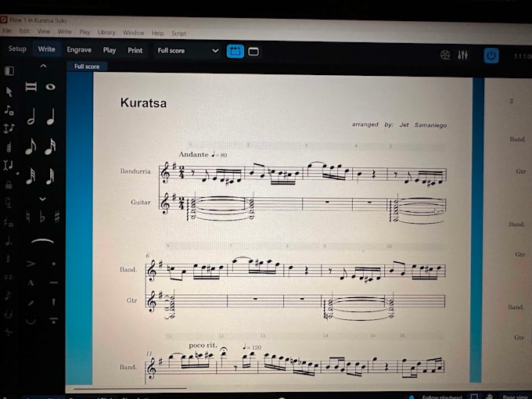Viewport: 532px width, 399px height.
Task: Click the horizontal scrollbar below the score
Action: click(x=130, y=388)
